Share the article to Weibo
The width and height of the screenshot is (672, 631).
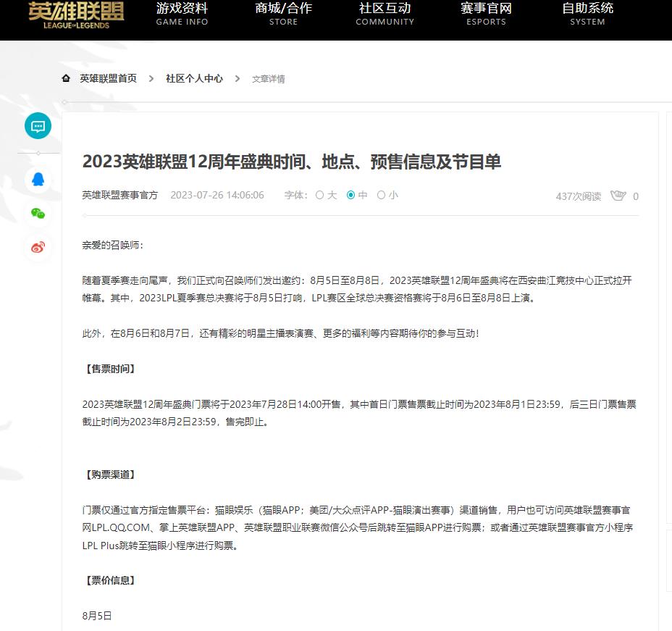point(37,247)
